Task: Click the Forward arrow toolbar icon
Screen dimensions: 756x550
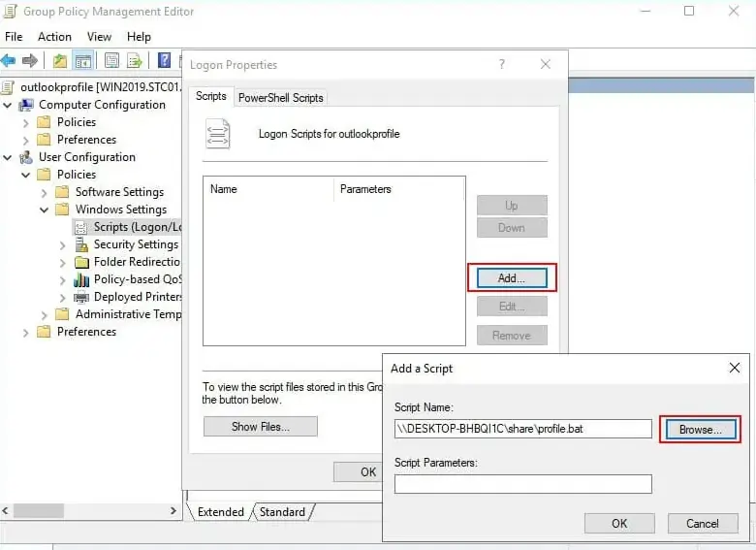Action: click(x=29, y=61)
